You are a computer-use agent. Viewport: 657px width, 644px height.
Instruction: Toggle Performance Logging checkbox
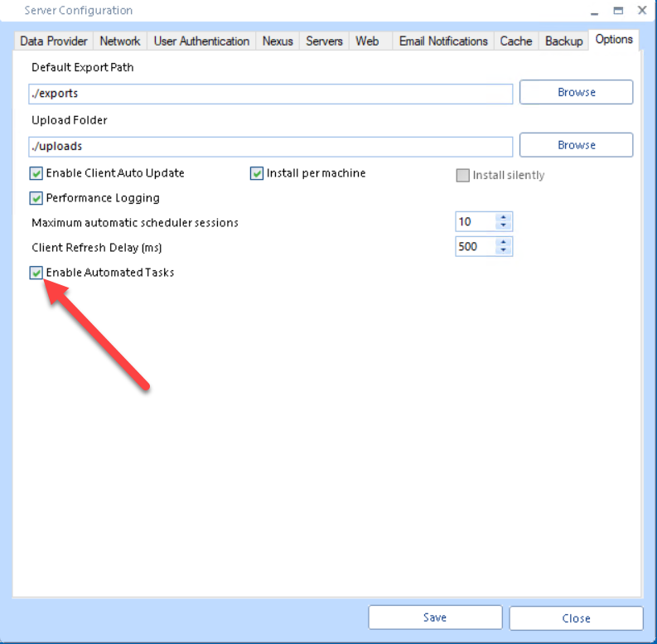point(36,198)
